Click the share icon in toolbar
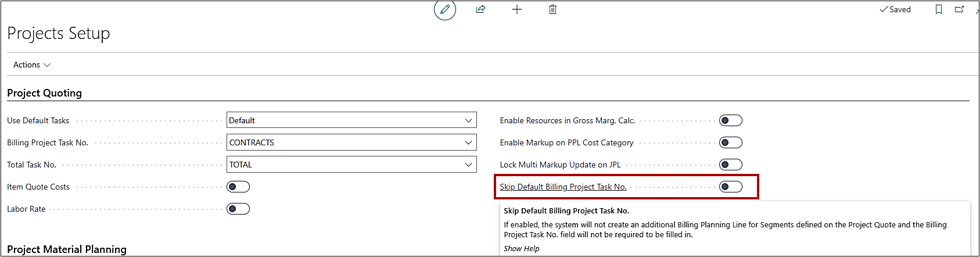 480,10
